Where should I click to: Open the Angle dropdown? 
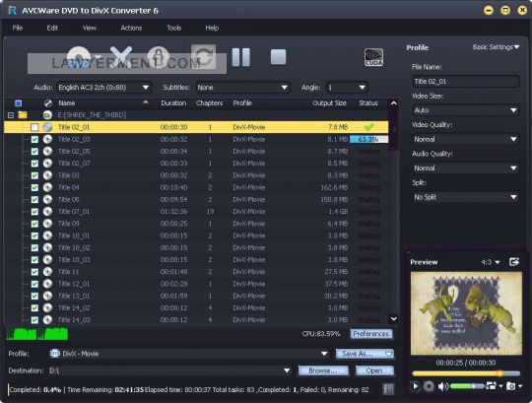[347, 88]
